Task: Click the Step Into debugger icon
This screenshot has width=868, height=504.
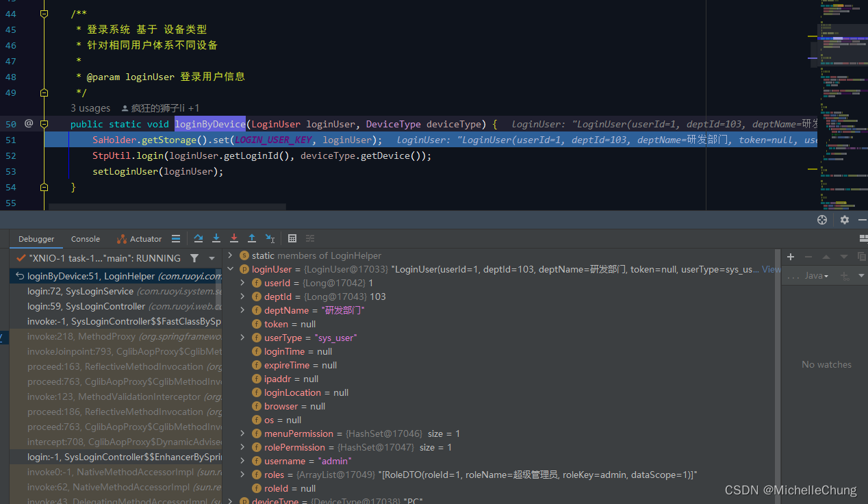Action: [x=216, y=238]
